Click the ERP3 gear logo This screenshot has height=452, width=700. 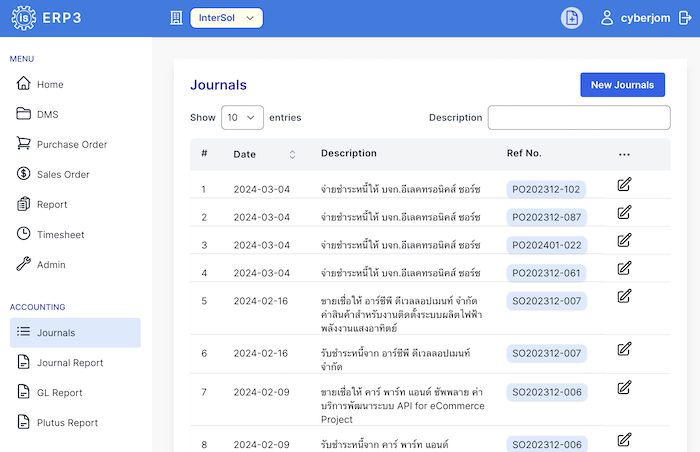(23, 18)
